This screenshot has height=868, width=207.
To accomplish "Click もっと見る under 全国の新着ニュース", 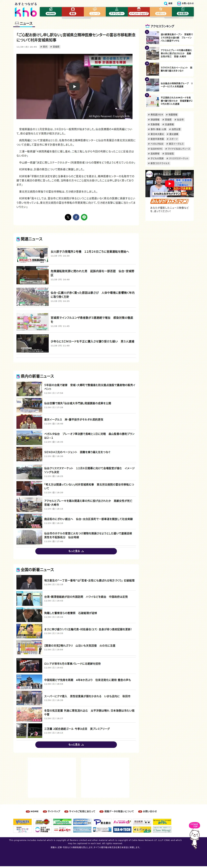I will [76, 745].
